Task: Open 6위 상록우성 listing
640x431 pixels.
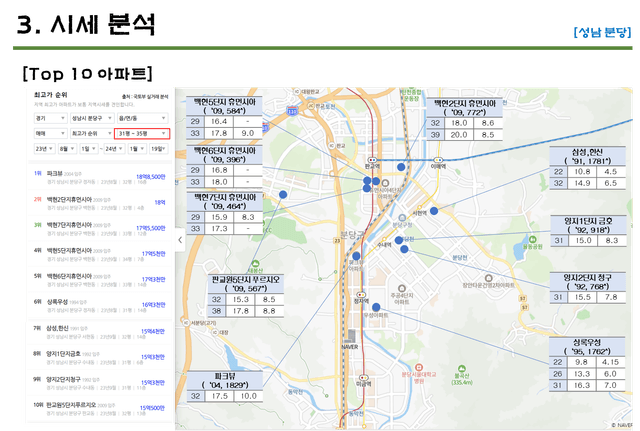Action: coord(100,305)
